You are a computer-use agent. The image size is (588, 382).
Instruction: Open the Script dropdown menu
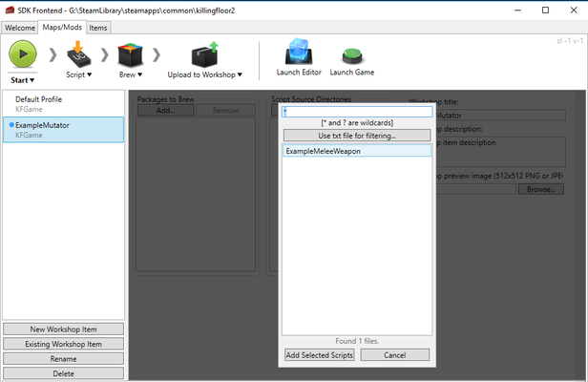click(x=90, y=74)
